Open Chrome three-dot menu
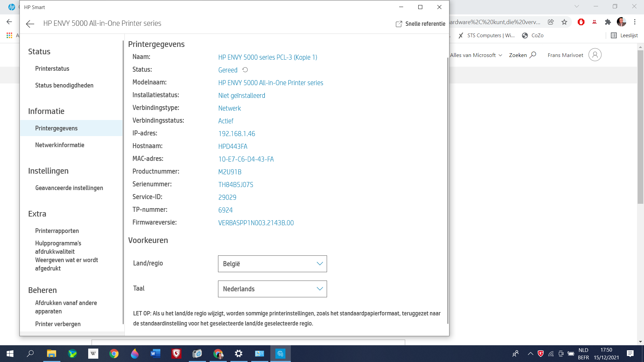Screen dimensions: 644x362 (635, 22)
